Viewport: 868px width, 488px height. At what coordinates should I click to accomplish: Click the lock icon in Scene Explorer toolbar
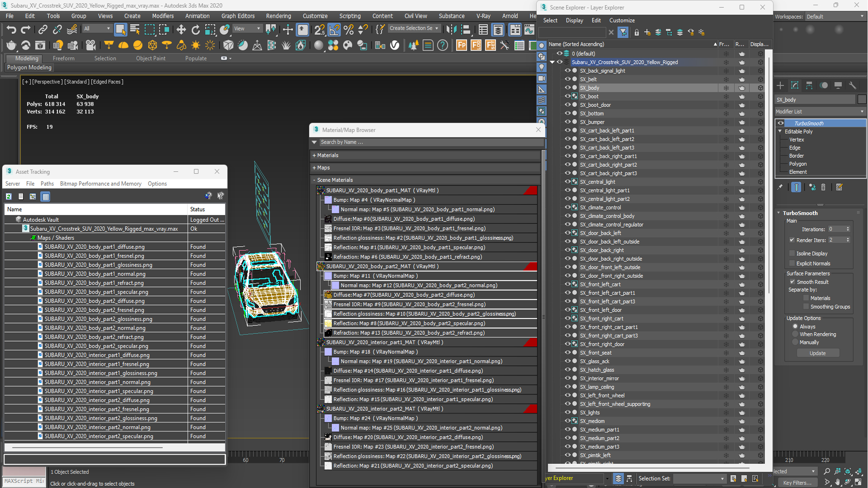click(x=637, y=32)
